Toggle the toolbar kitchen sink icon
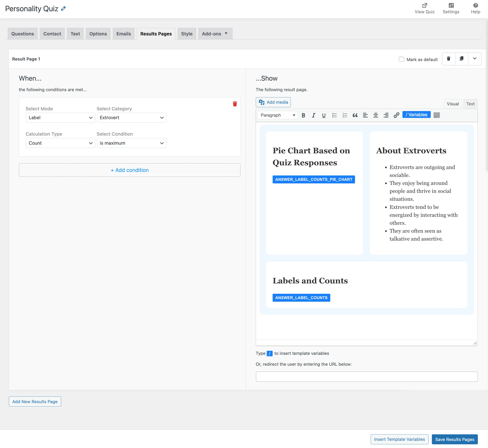488x448 pixels. coord(436,115)
